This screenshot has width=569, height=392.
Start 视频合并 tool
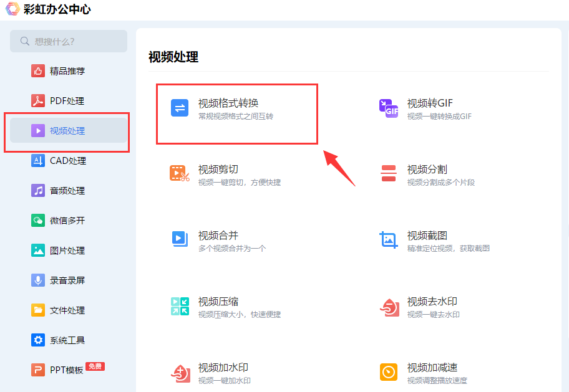point(218,236)
